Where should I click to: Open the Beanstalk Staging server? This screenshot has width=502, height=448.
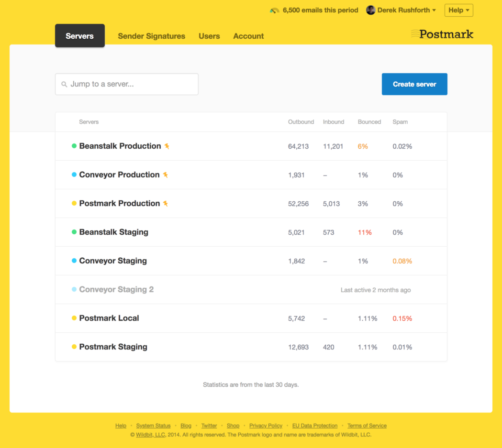113,232
